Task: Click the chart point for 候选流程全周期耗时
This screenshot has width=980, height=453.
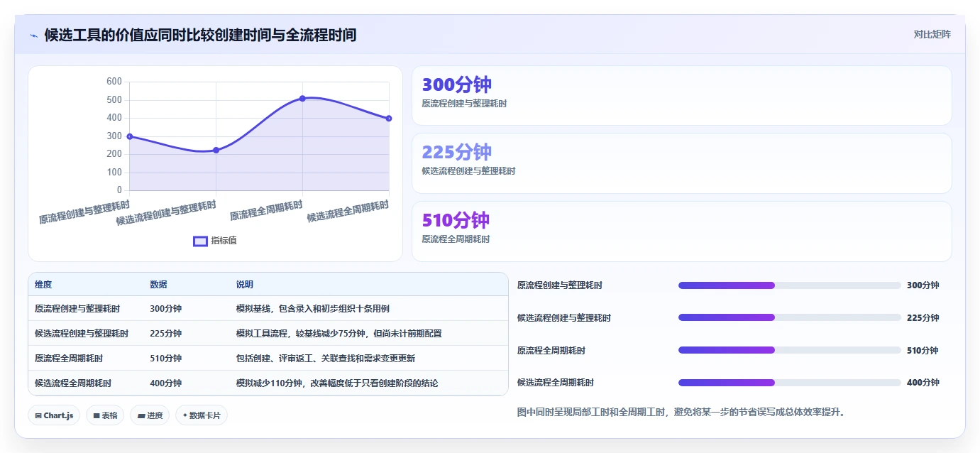Action: coord(389,118)
